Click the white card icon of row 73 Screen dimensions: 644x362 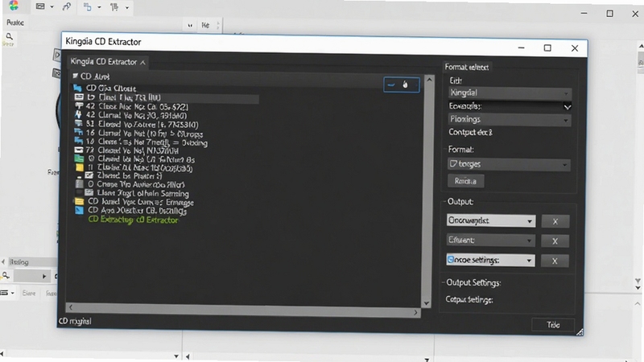coord(78,150)
